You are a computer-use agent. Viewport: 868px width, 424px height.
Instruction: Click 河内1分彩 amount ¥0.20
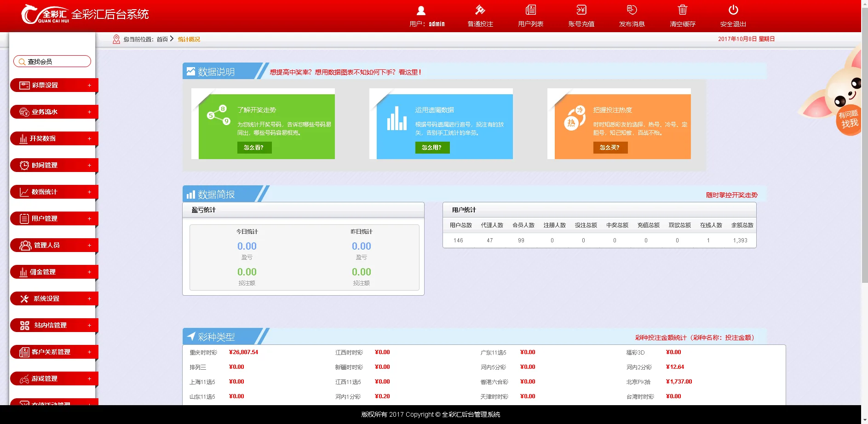(382, 396)
